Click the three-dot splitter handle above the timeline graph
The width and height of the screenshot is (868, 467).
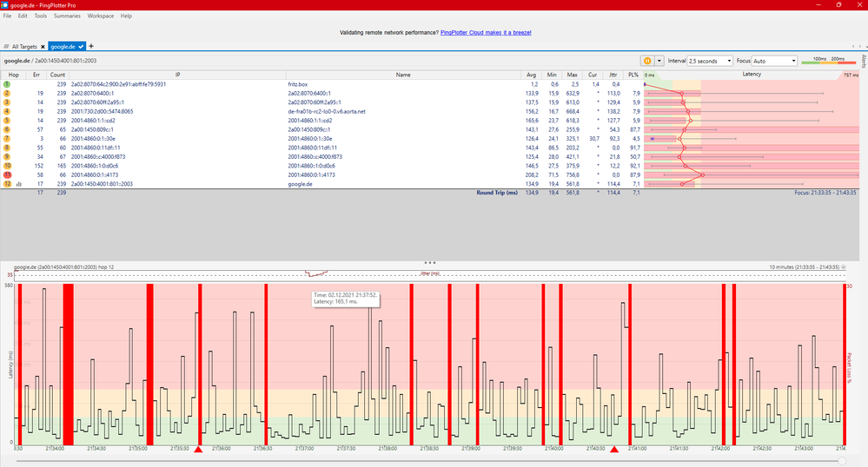[x=429, y=263]
